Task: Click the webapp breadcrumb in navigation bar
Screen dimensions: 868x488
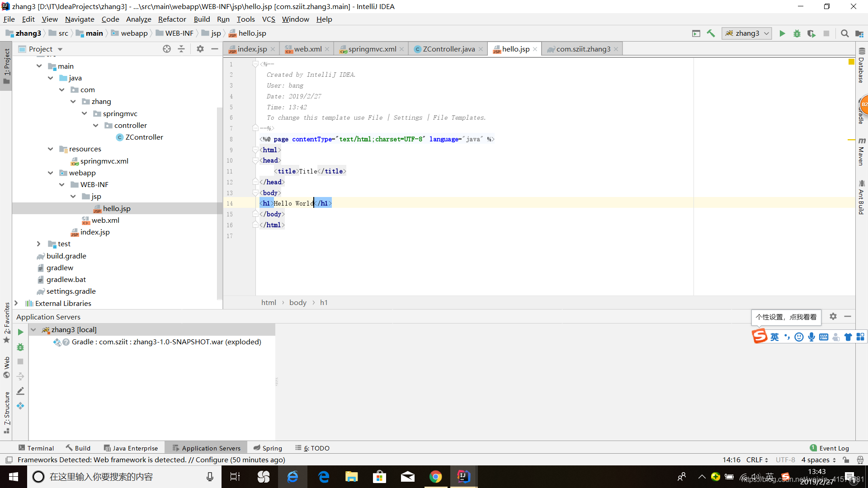Action: [x=130, y=33]
